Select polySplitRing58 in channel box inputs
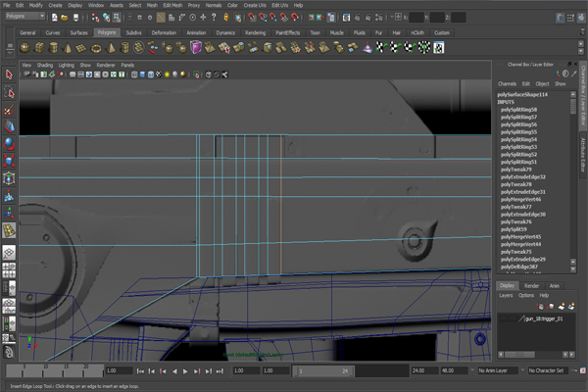The width and height of the screenshot is (588, 392). click(x=518, y=110)
